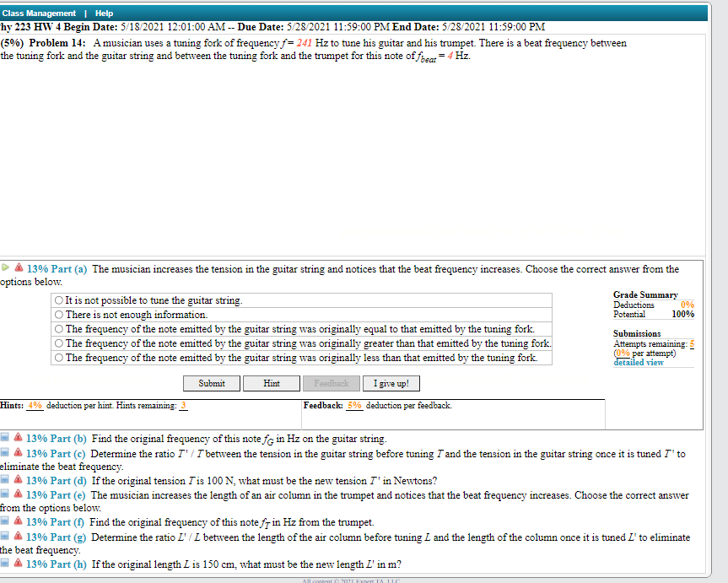The image size is (728, 583).
Task: Click the red alert triangle beside Part (a)
Action: pyautogui.click(x=18, y=268)
